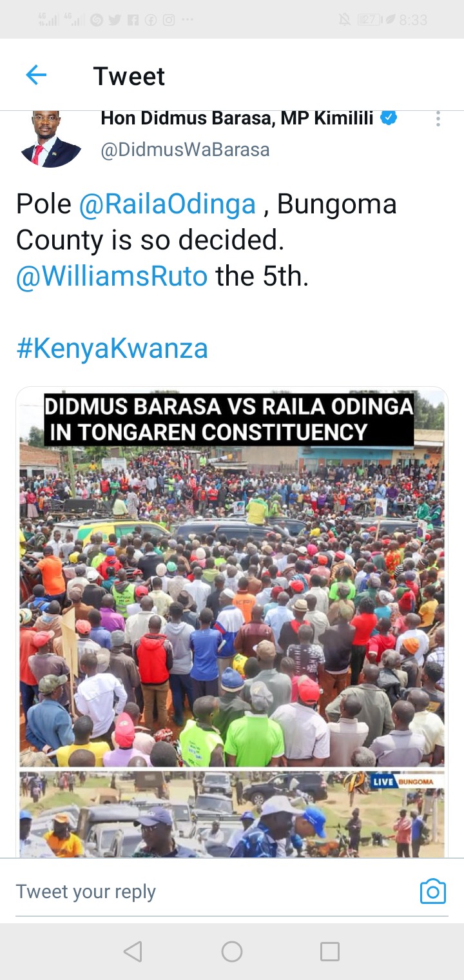Image resolution: width=464 pixels, height=980 pixels.
Task: Tap the Twitter icon in status bar
Action: click(x=115, y=20)
